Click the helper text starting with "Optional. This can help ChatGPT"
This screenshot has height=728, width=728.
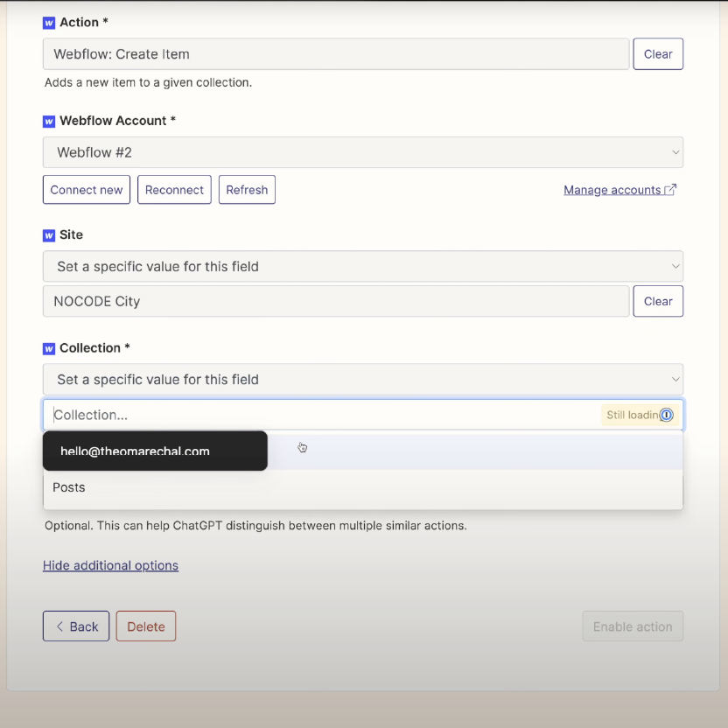click(x=255, y=526)
